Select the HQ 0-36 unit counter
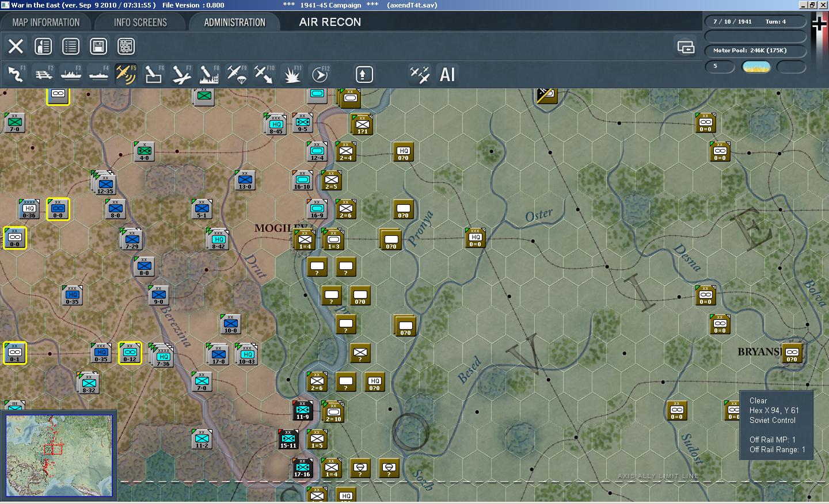Viewport: 829px width, 504px height. [x=29, y=209]
